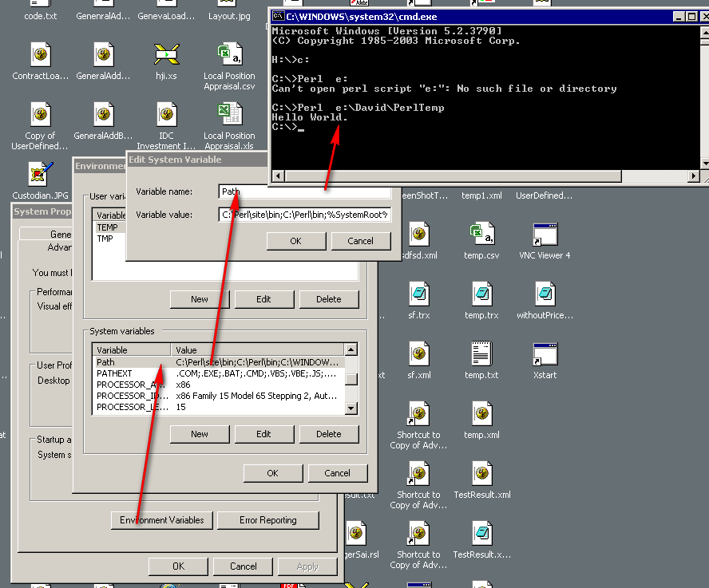Open Environment Variables from System Properties
Viewport: 709px width, 588px height.
pos(162,520)
